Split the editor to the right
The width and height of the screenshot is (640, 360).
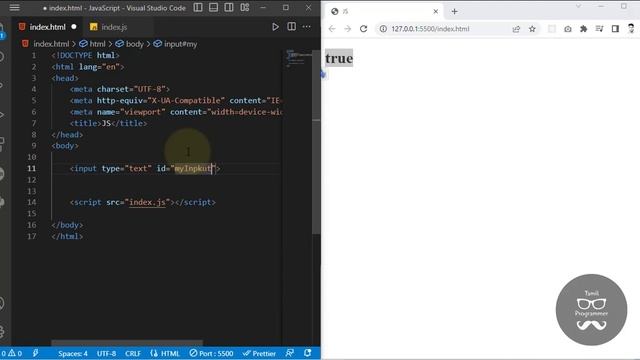(x=291, y=27)
